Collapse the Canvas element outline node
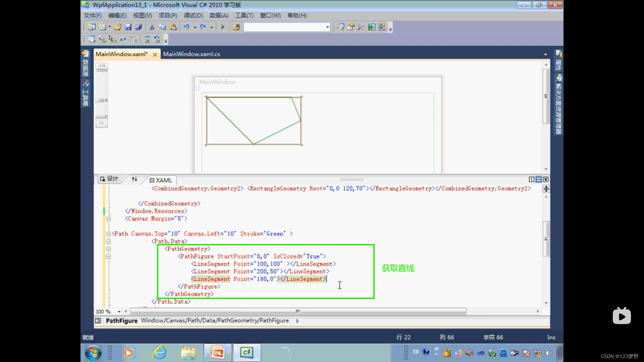Screen dimensions: 644x362 (x=108, y=219)
